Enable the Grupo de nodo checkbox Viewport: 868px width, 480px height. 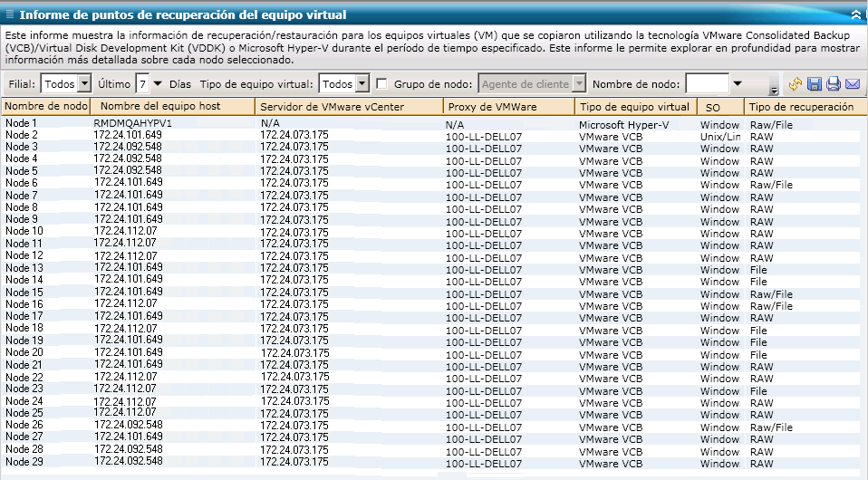pos(381,83)
